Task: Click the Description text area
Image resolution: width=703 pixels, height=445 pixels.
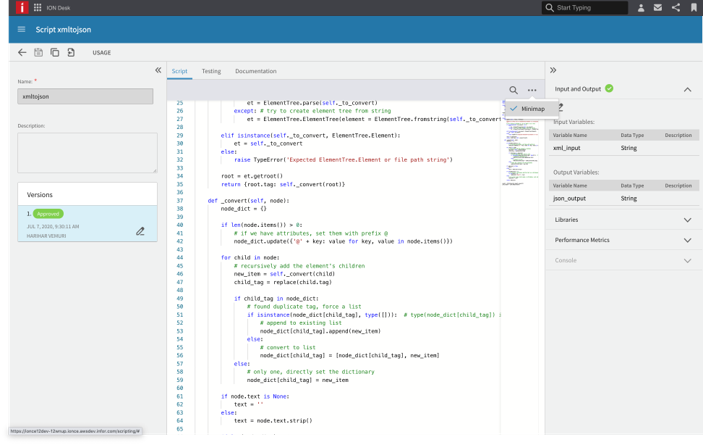Action: (x=87, y=153)
